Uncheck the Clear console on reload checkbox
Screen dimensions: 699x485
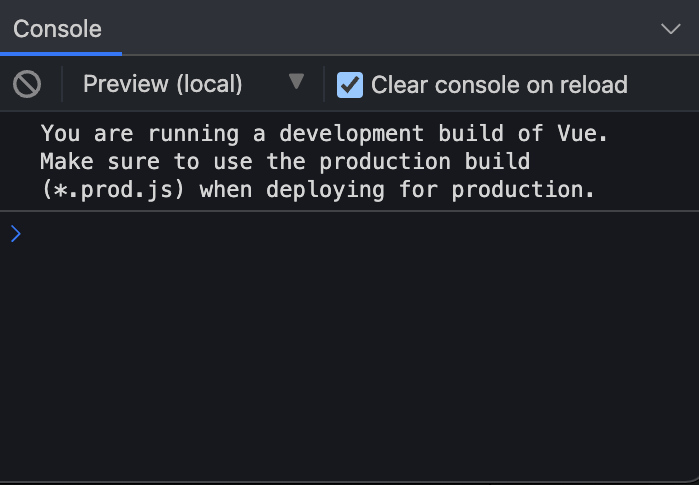[x=350, y=84]
